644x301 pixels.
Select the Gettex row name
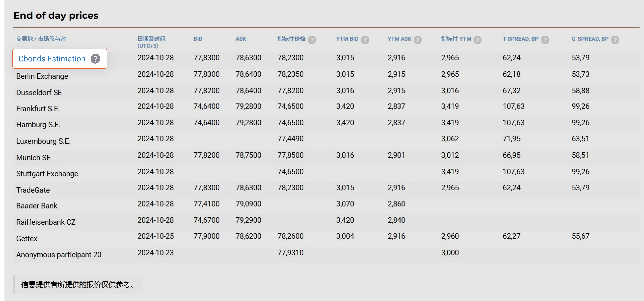click(27, 239)
